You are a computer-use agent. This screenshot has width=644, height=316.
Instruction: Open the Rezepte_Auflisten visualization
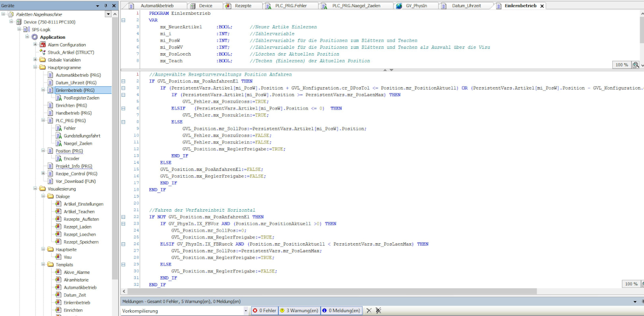pyautogui.click(x=81, y=219)
